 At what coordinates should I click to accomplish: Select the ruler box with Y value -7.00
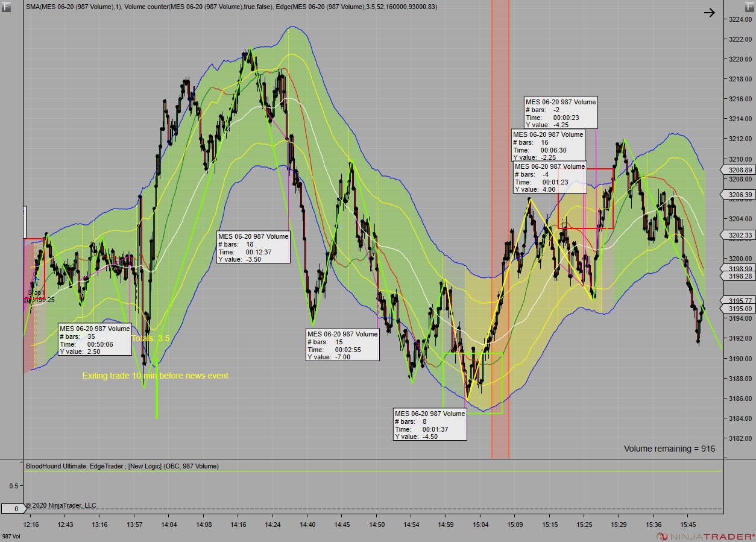tap(342, 345)
